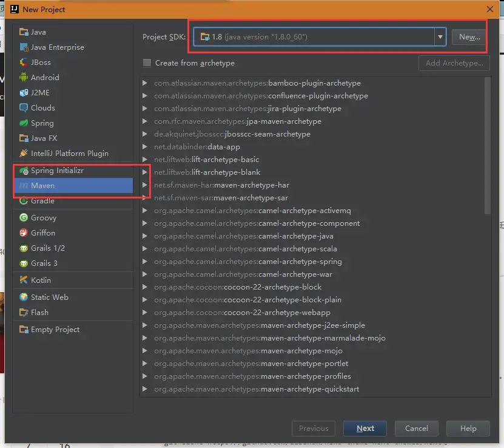Choose the Static Web icon

point(24,297)
